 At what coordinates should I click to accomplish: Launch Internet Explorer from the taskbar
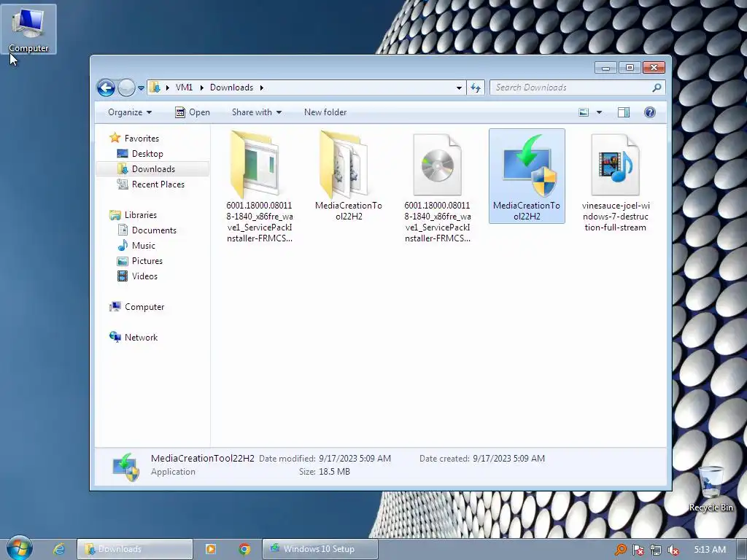(59, 549)
